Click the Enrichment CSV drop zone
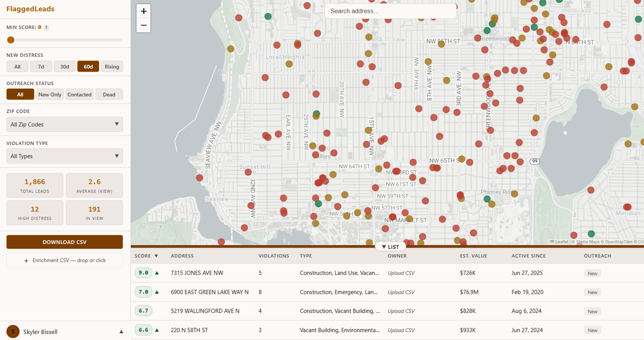Screen dimensions: 644x340 point(65,260)
